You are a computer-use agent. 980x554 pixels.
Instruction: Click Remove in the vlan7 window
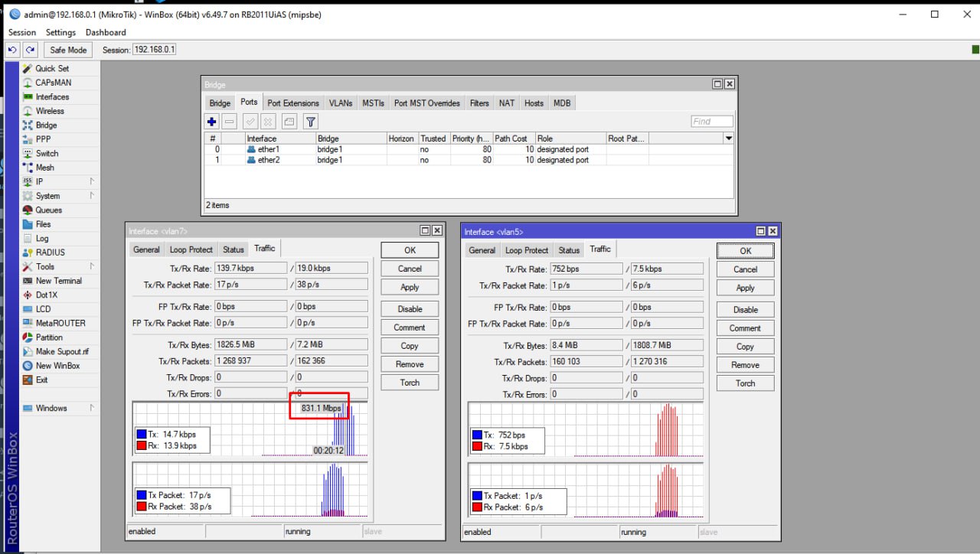click(410, 364)
